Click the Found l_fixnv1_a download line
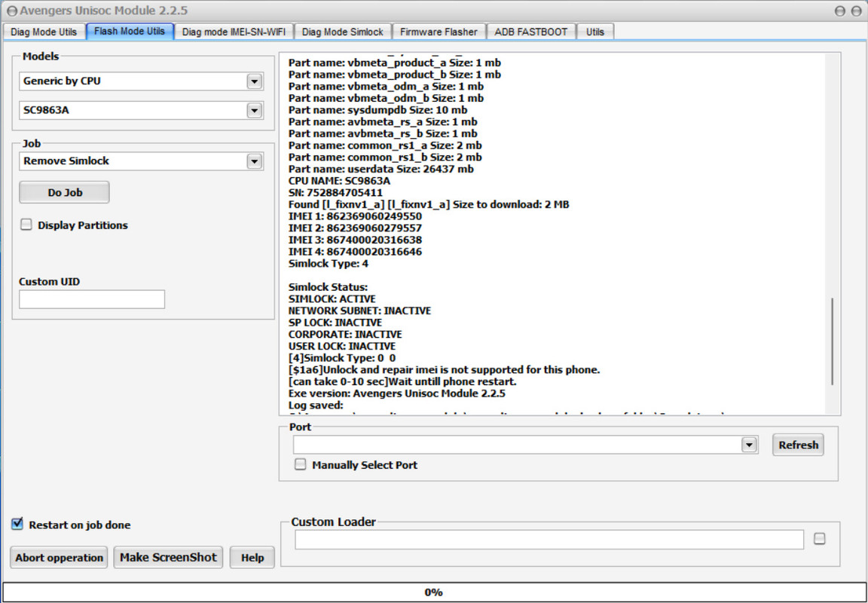The width and height of the screenshot is (868, 603). (x=429, y=204)
